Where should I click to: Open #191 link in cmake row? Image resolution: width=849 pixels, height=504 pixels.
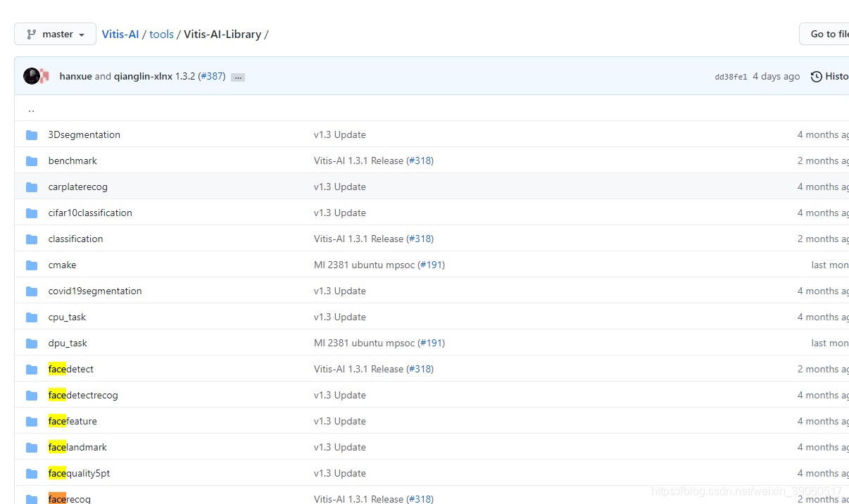coord(432,265)
